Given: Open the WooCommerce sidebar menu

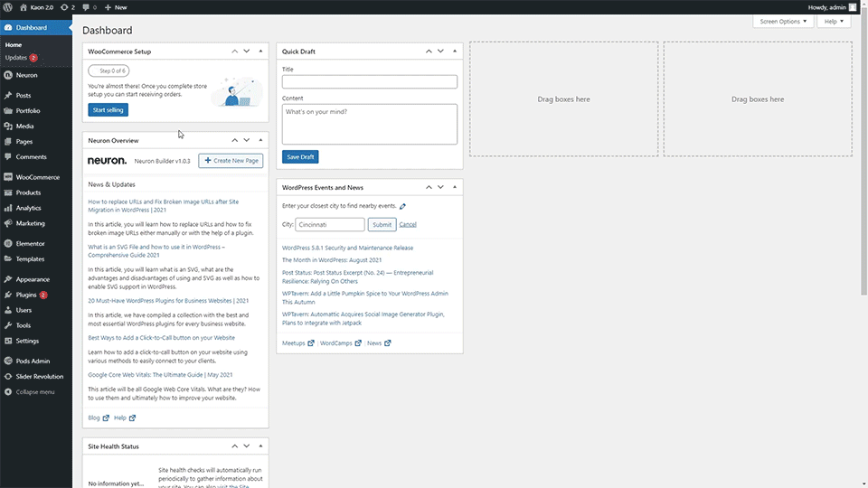Looking at the screenshot, I should 36,177.
